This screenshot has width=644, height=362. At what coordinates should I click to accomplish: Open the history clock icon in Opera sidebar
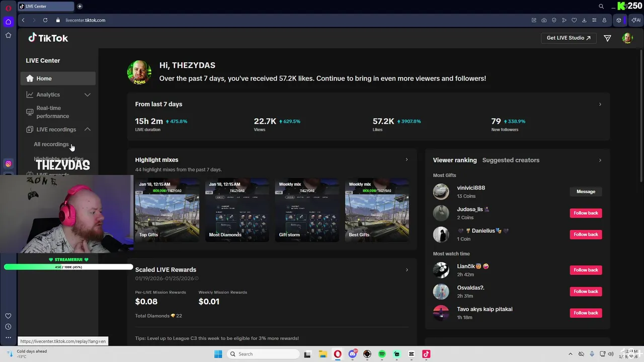8,327
